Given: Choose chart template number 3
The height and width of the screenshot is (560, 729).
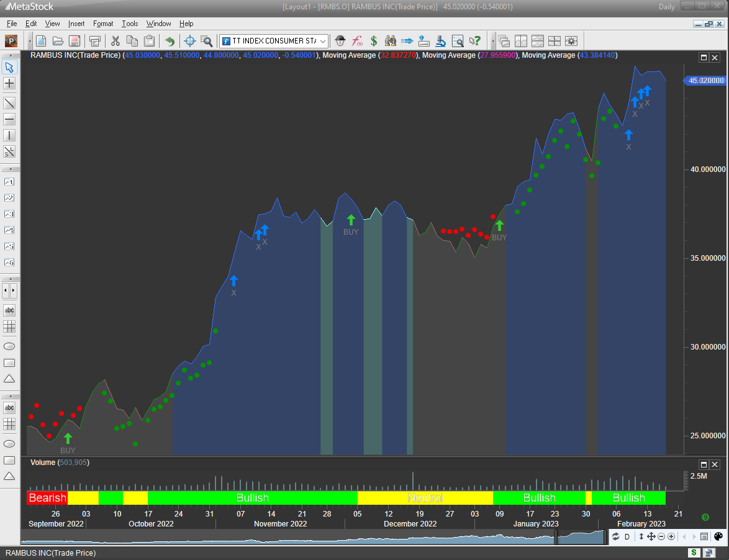Looking at the screenshot, I should pyautogui.click(x=9, y=214).
